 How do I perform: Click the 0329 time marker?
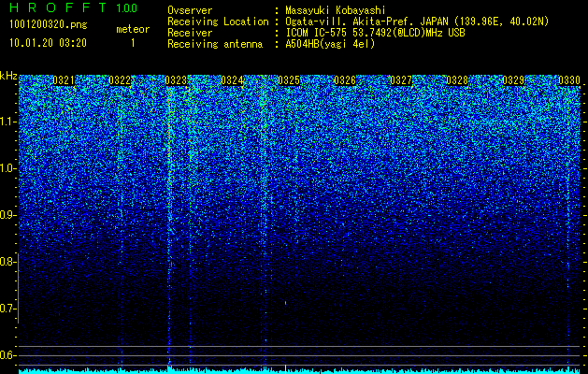coord(513,80)
